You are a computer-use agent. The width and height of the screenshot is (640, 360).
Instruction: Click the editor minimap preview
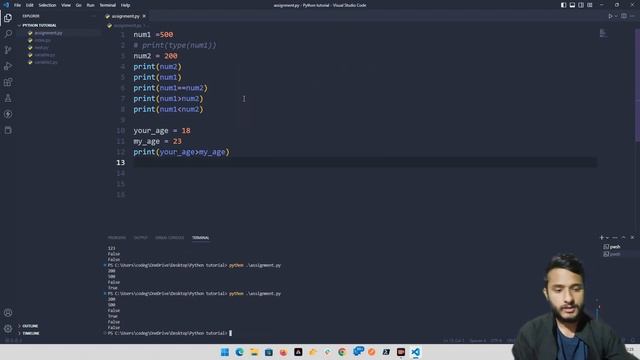(603, 33)
